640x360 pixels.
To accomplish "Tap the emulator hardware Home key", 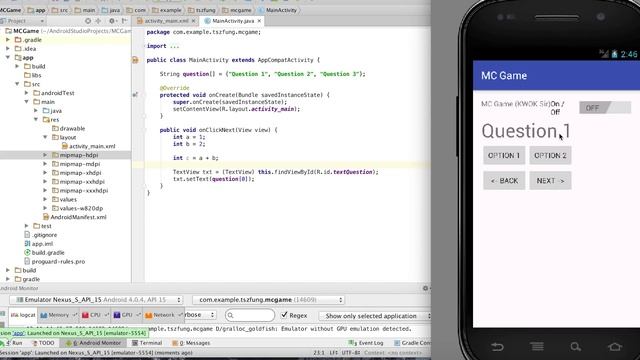I will coord(615,347).
